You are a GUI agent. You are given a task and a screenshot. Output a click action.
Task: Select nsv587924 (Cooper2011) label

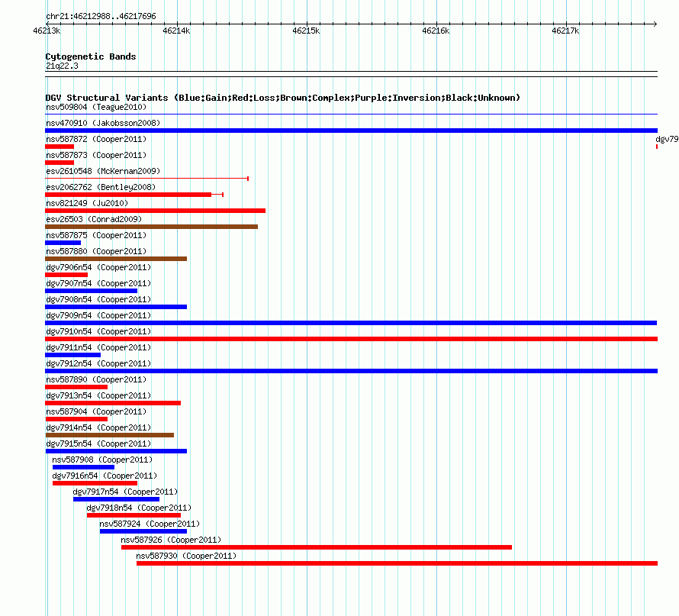tap(150, 524)
